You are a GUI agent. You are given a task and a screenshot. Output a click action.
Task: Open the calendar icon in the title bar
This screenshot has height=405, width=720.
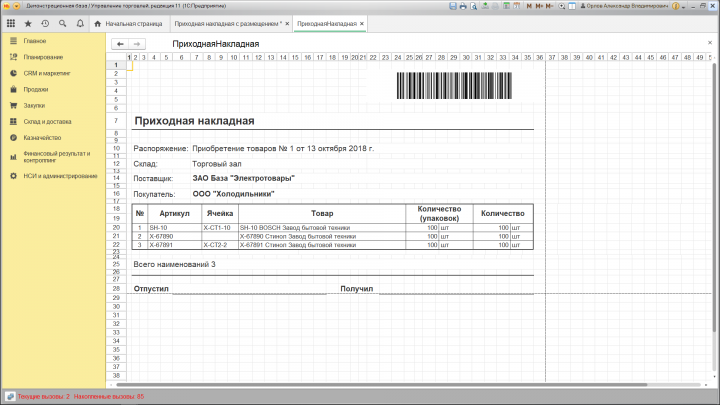click(x=517, y=6)
